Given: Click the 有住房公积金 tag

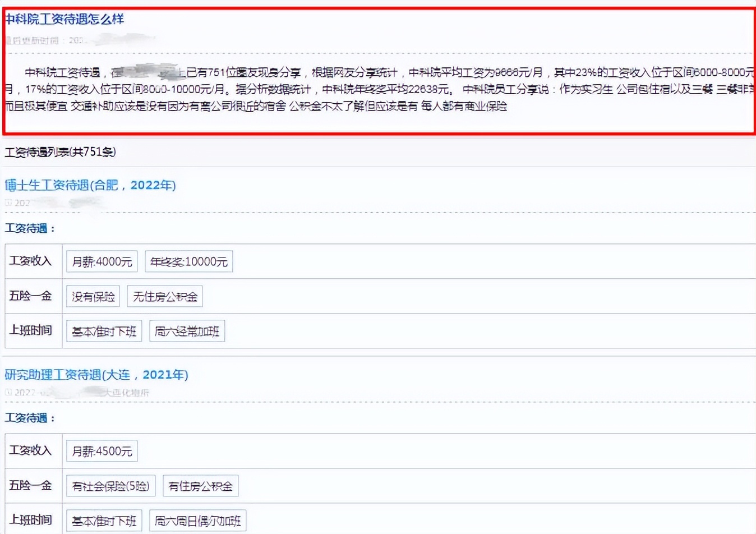Looking at the screenshot, I should coord(200,485).
